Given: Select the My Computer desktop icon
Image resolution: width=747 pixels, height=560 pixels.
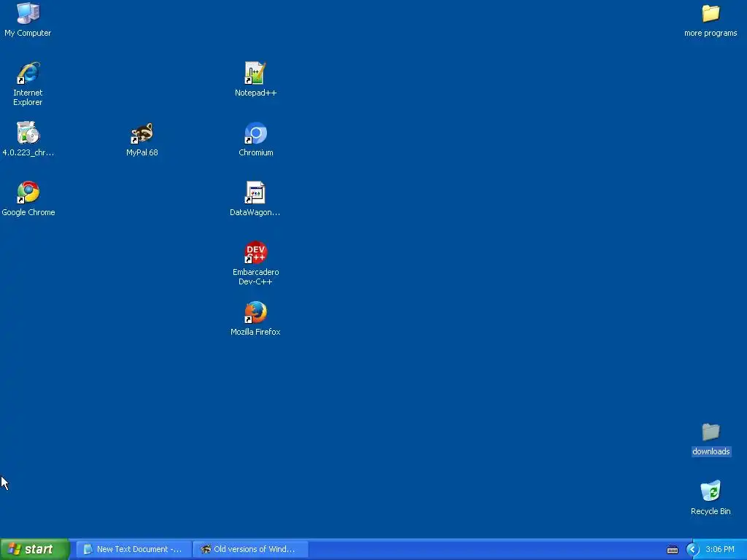Looking at the screenshot, I should coord(28,13).
